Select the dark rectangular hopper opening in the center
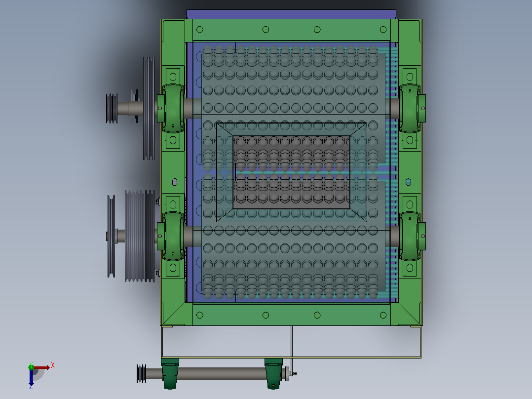This screenshot has height=399, width=532. pos(292,172)
